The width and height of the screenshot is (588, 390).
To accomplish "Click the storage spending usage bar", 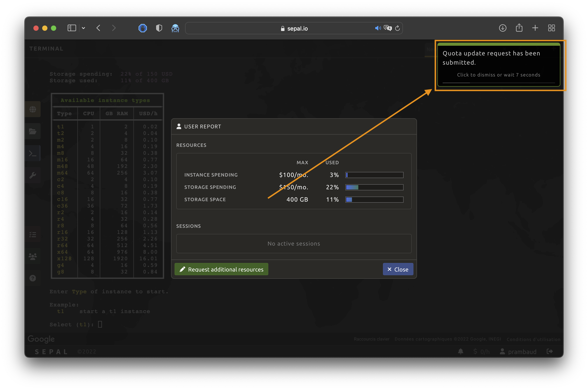I will click(374, 187).
